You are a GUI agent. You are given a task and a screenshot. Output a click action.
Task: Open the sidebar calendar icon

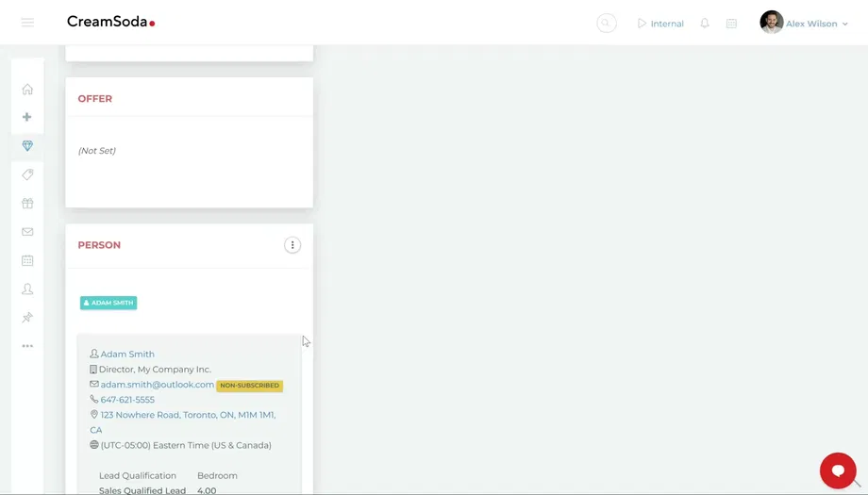(27, 260)
